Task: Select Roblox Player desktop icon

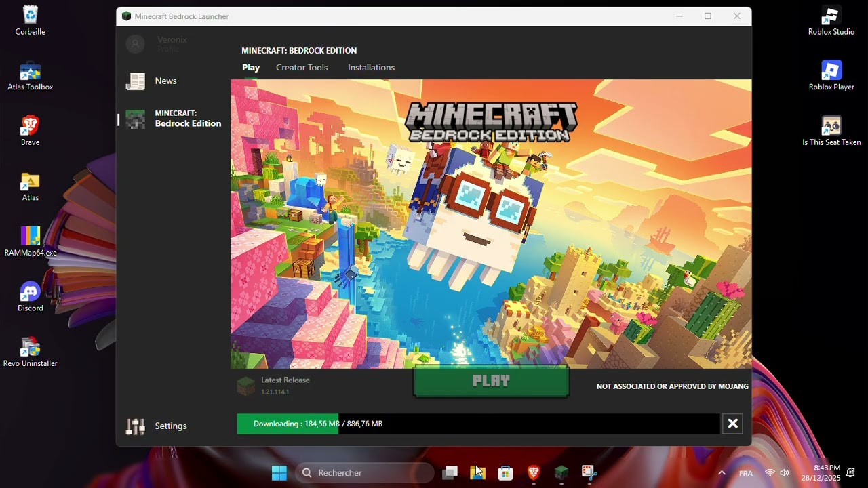Action: click(831, 76)
